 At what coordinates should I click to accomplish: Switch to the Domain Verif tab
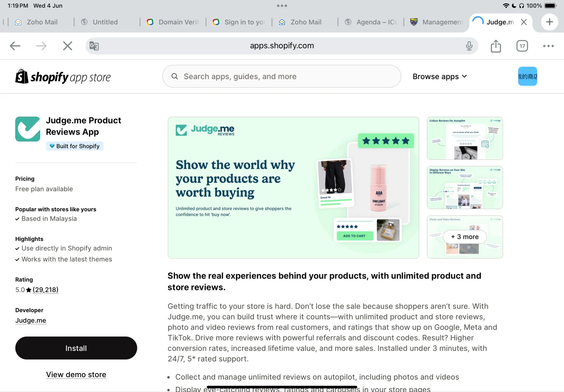(173, 22)
